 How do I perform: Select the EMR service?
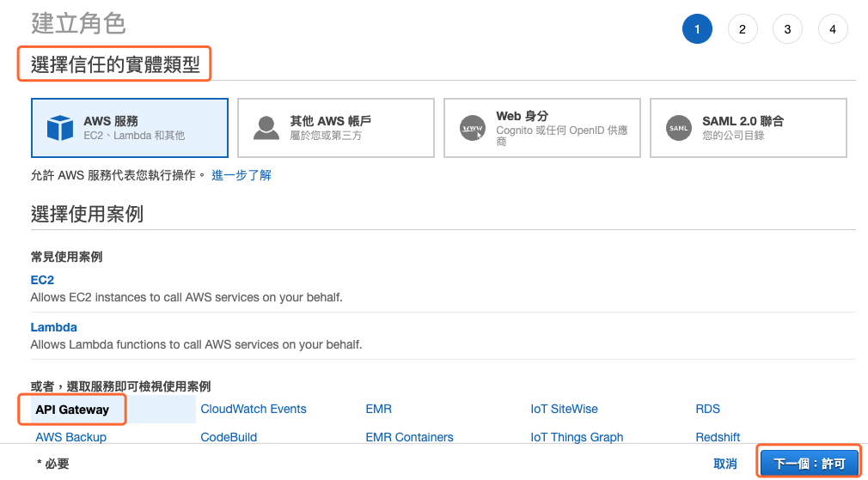[379, 410]
